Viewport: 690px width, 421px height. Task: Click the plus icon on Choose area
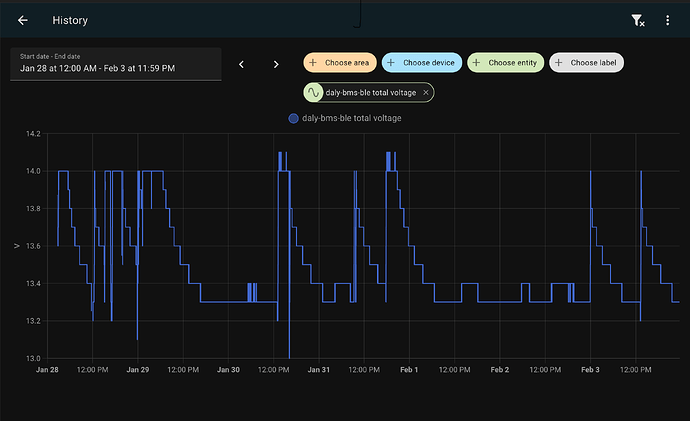tap(313, 63)
